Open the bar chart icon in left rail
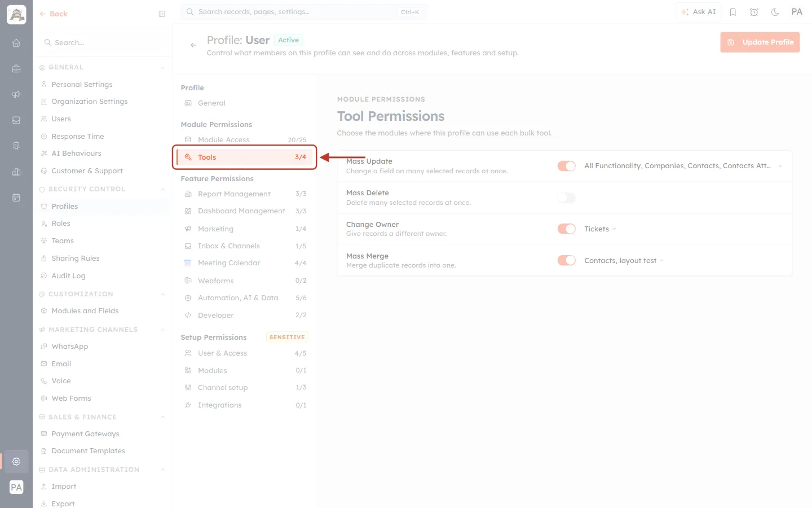 click(x=16, y=172)
